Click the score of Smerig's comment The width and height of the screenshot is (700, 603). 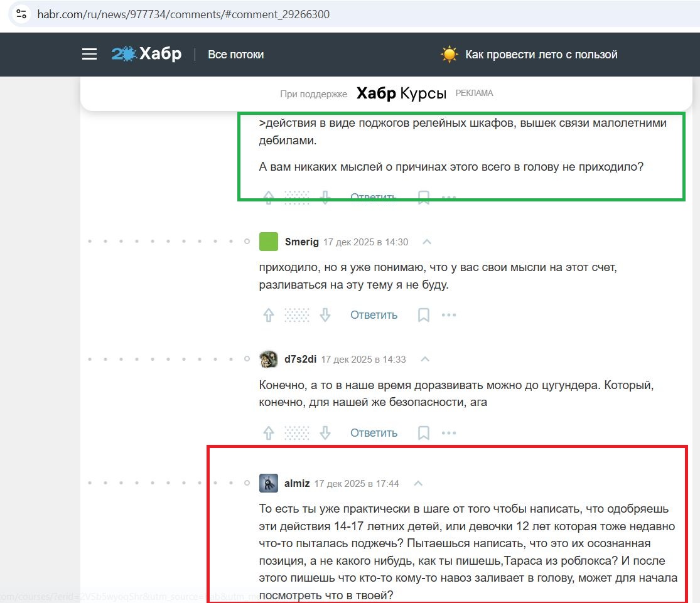pos(297,315)
